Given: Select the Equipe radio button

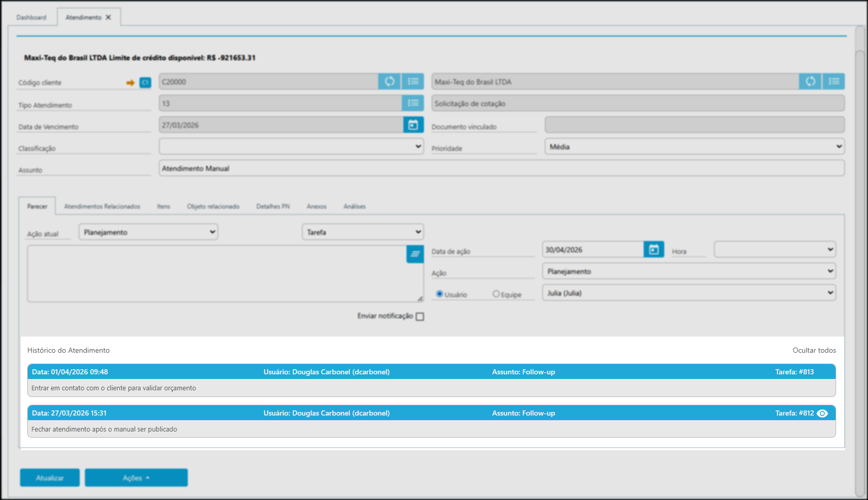Looking at the screenshot, I should click(x=496, y=294).
